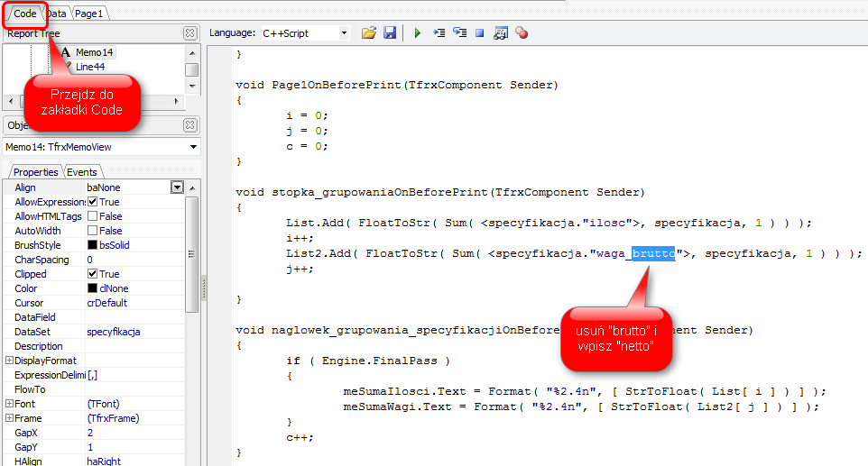Check the AutoWidth checkbox
The width and height of the screenshot is (868, 466).
click(x=92, y=231)
